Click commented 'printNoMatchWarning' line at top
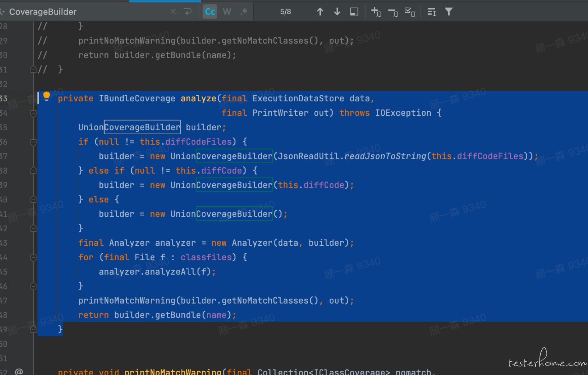Screen dimensions: 588x375 [216, 41]
